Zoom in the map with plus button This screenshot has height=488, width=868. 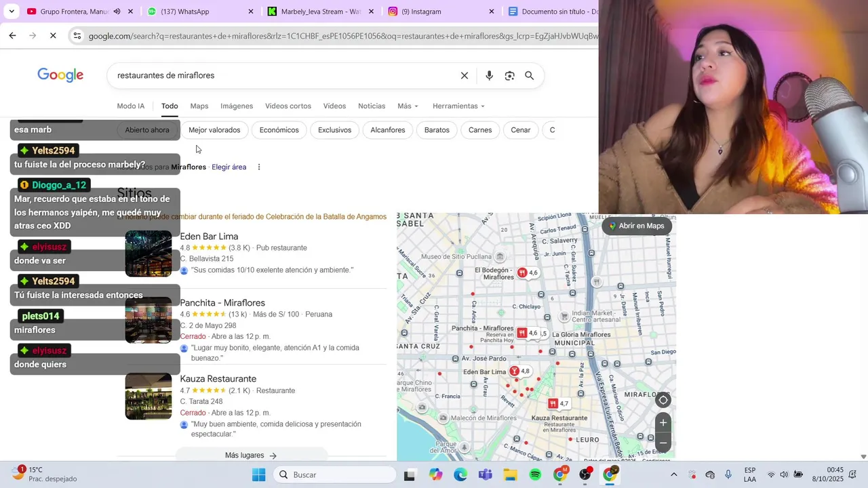click(x=663, y=423)
